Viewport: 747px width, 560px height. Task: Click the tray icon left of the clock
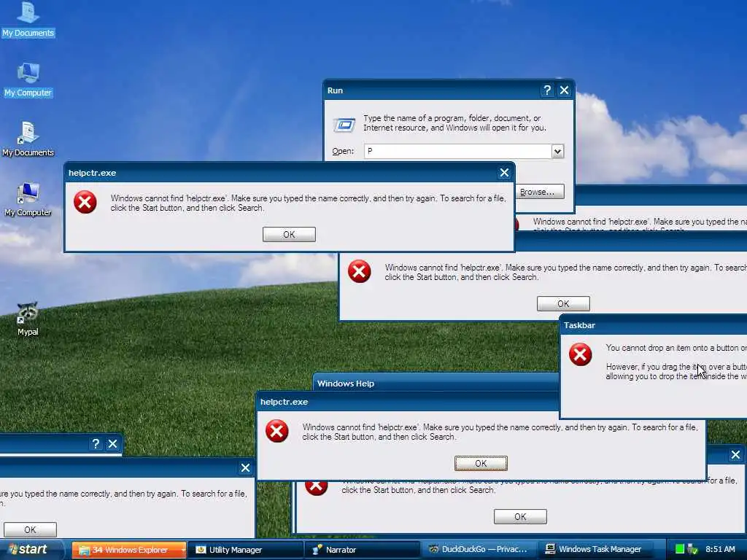[x=693, y=549]
